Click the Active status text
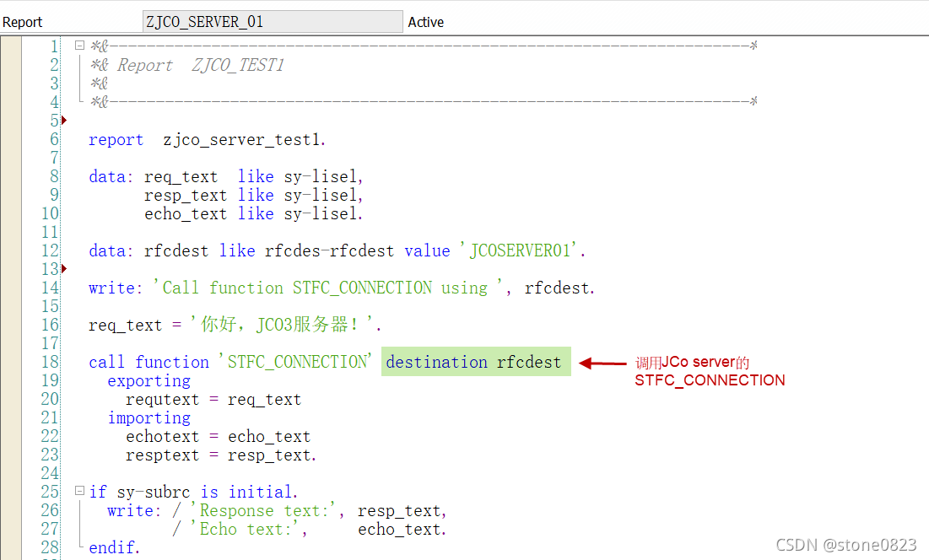The image size is (929, 560). pos(425,23)
